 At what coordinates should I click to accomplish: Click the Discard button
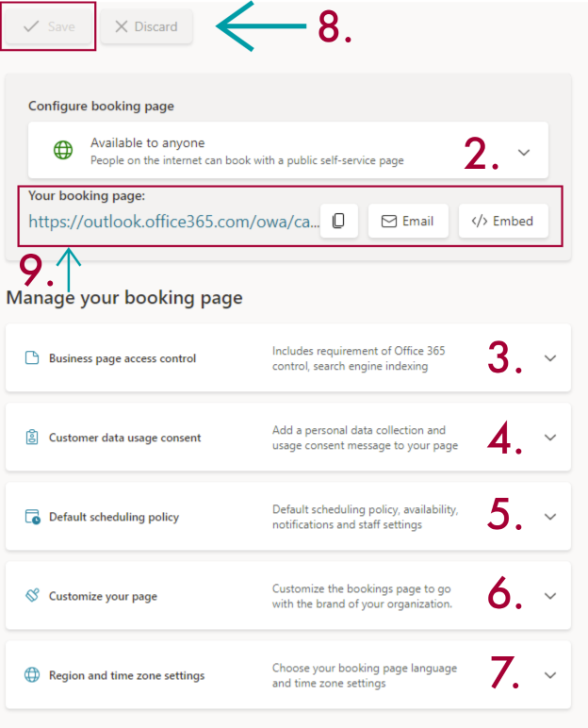[146, 26]
